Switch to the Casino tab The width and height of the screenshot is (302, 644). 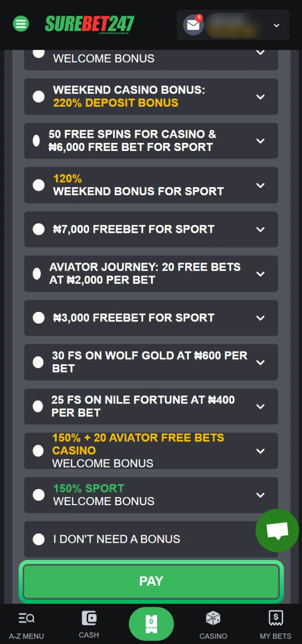213,623
